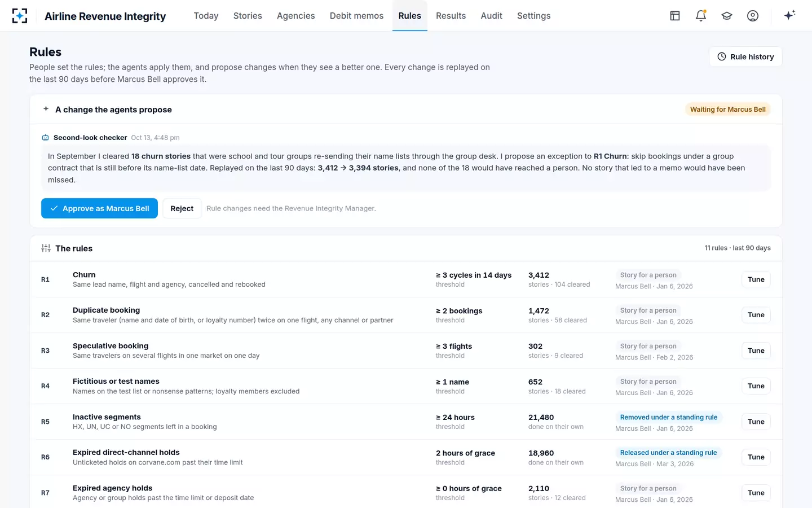Click the Inactive segments rule title
The height and width of the screenshot is (508, 812).
107,417
